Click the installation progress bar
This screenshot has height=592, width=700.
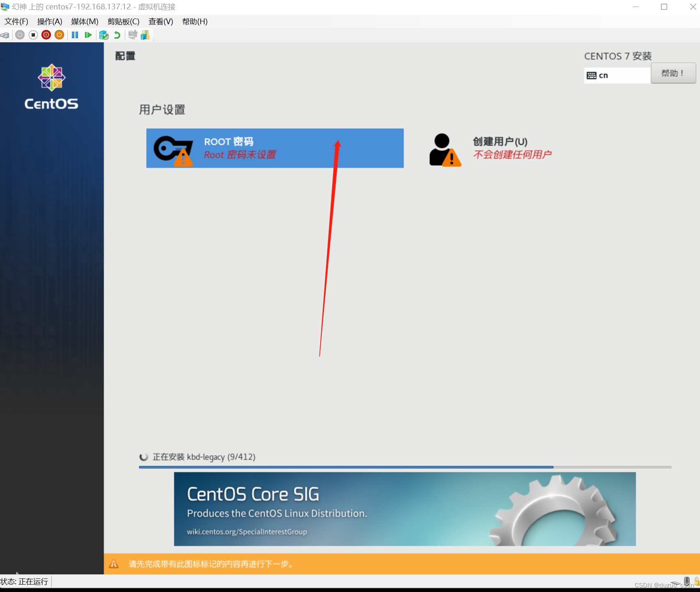click(405, 467)
